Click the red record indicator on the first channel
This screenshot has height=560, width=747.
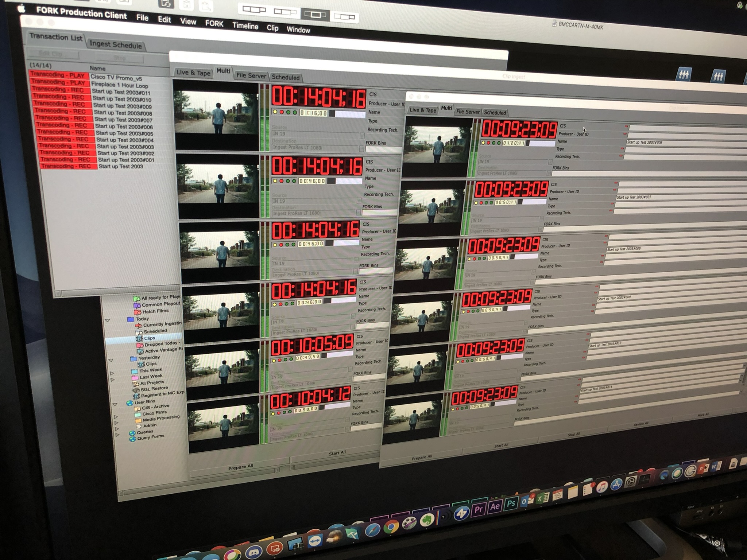click(282, 112)
